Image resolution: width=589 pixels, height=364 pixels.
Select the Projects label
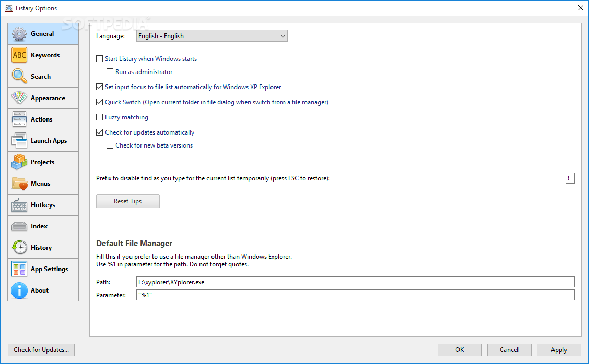[43, 162]
